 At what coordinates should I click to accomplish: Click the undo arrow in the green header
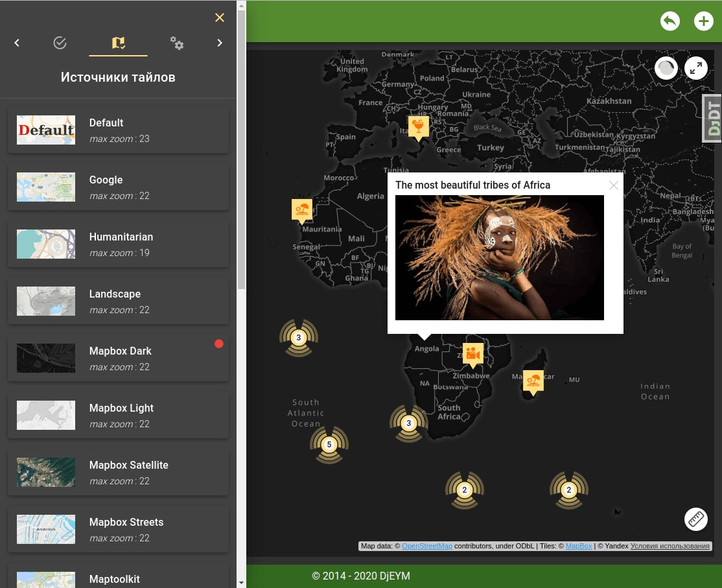(670, 21)
